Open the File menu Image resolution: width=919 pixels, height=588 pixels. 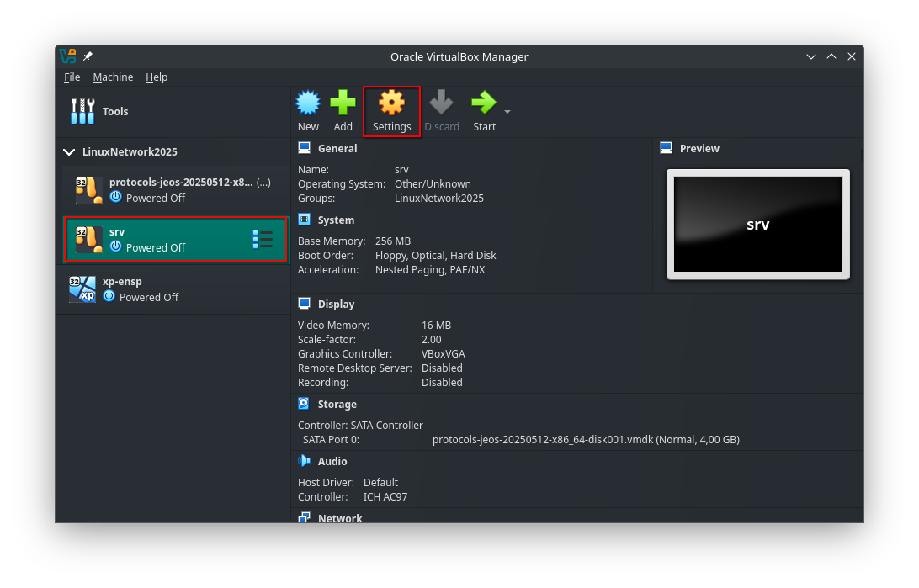[72, 77]
